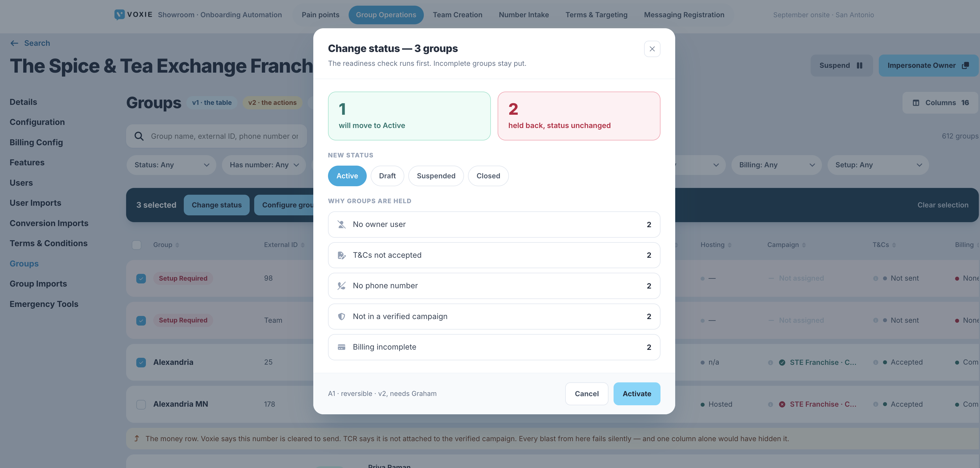Click the Change status bulk action
This screenshot has width=980, height=468.
coord(217,205)
